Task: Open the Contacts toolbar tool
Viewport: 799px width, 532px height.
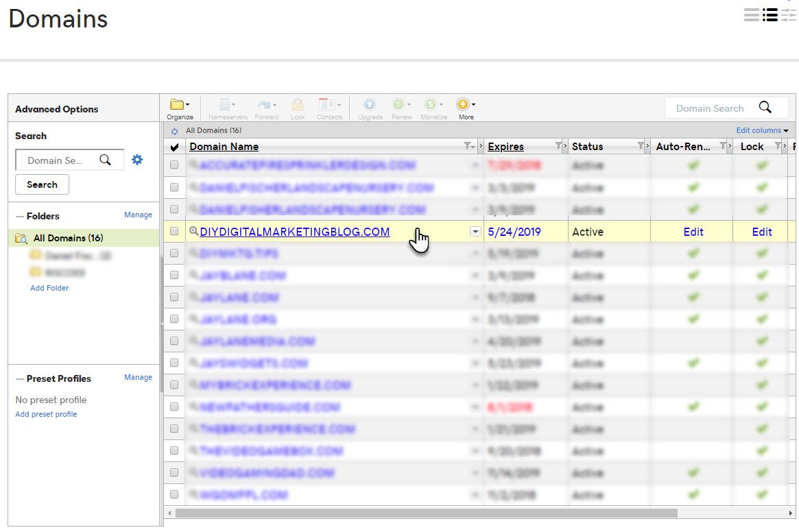Action: (x=329, y=109)
